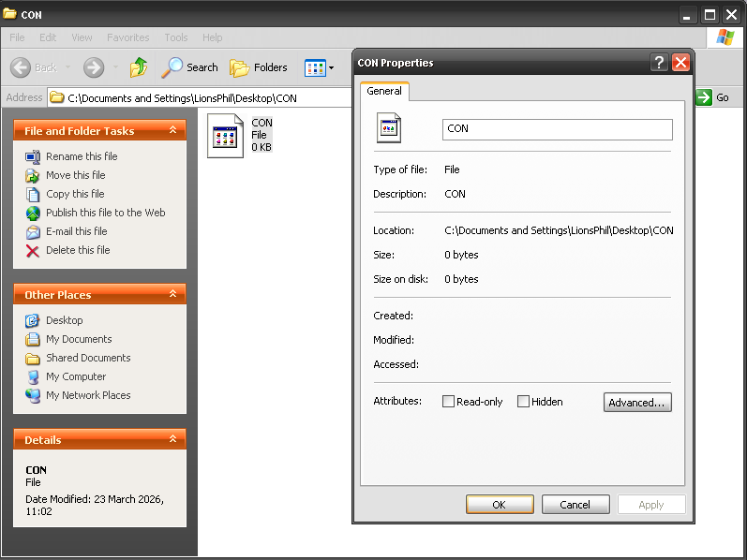Screen dimensions: 747x560
Task: Click the CON file icon in folder
Action: coord(225,136)
